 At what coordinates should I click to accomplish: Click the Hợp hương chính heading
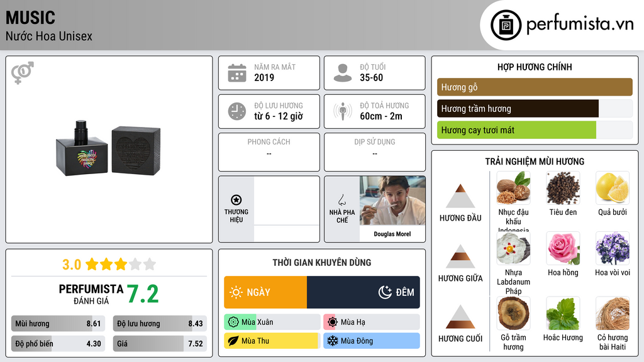click(535, 67)
